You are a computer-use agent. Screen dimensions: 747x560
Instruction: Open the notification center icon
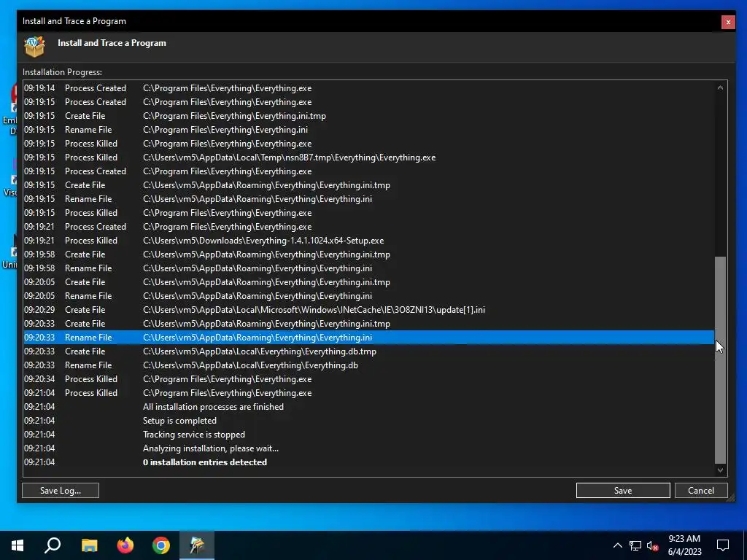click(x=723, y=545)
